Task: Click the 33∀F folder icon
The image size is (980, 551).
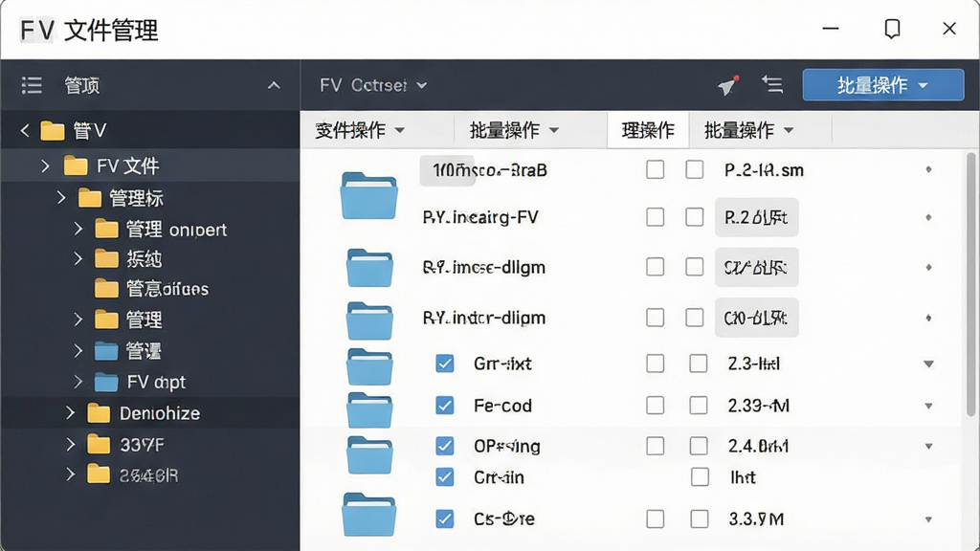Action: coord(99,444)
